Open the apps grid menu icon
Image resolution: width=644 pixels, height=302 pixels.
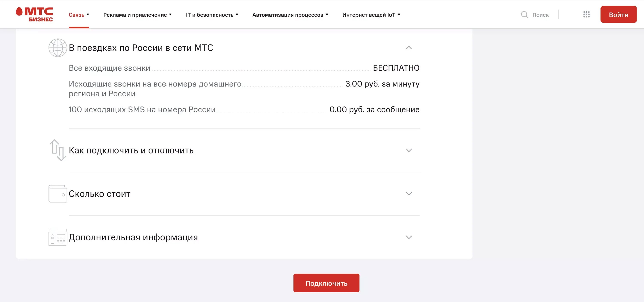point(586,15)
